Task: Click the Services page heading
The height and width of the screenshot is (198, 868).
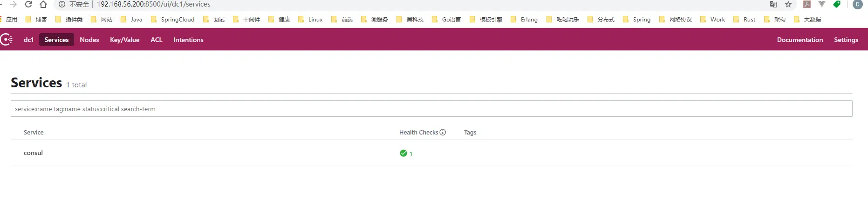Action: [x=36, y=83]
